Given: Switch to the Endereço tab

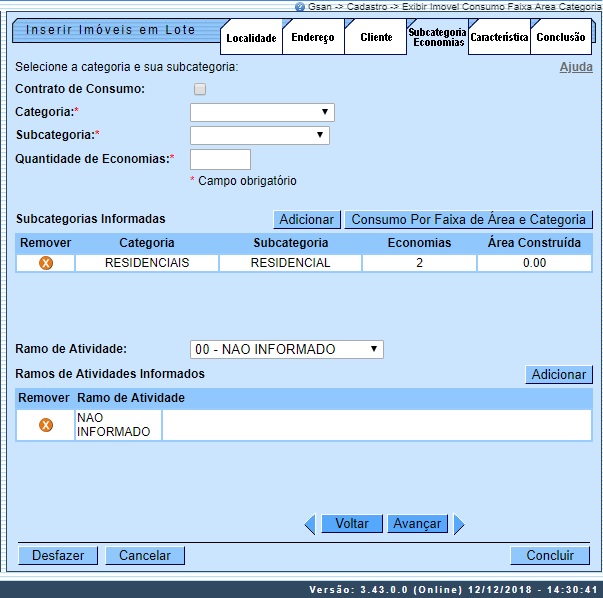Looking at the screenshot, I should (x=313, y=37).
